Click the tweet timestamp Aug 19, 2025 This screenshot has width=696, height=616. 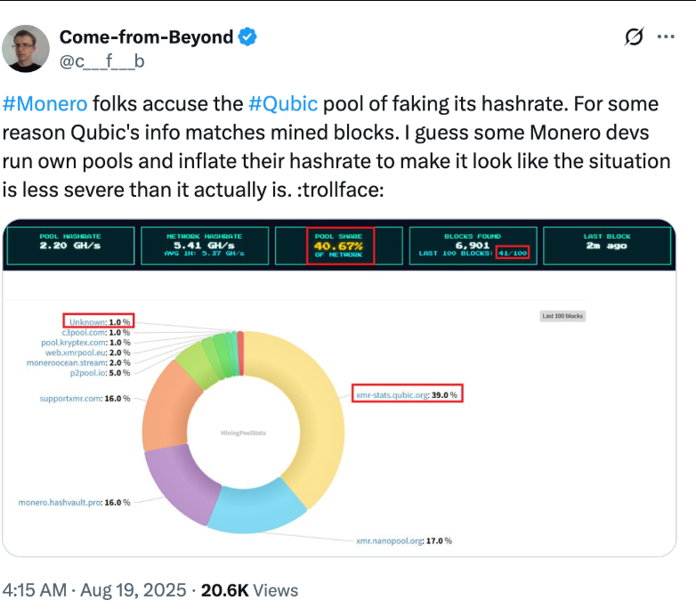click(130, 590)
